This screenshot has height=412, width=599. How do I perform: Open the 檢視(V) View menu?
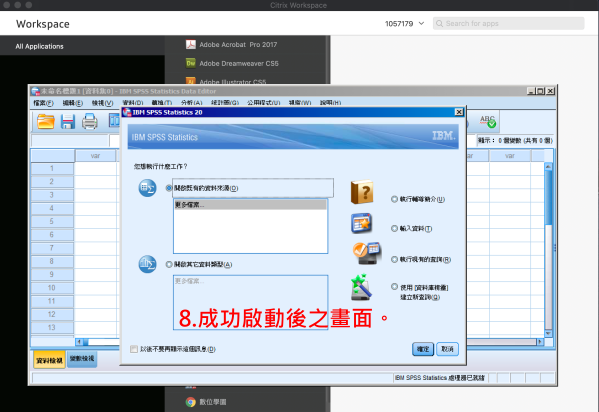102,103
